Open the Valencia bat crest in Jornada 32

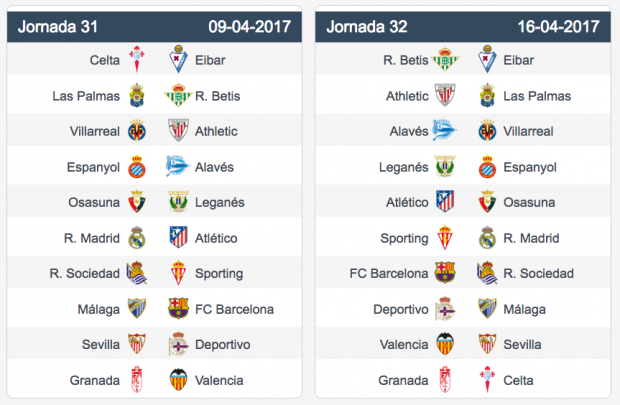coord(445,344)
